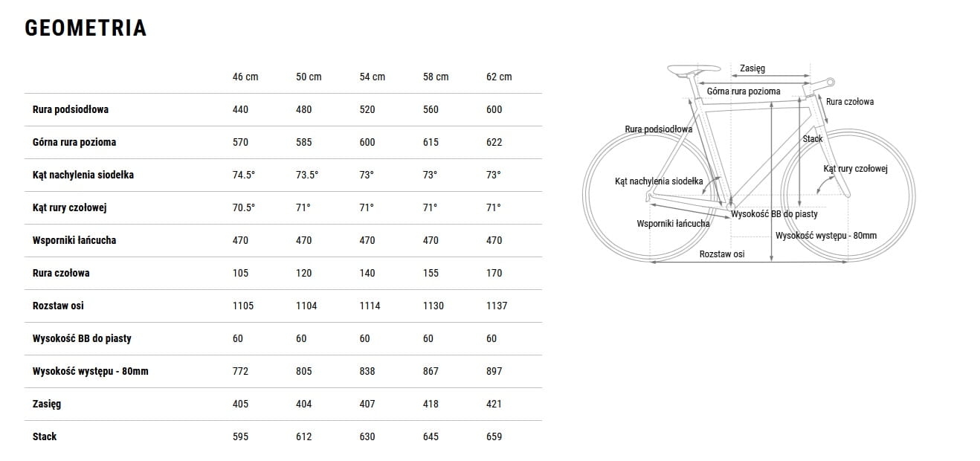Viewport: 980px width, 461px height.
Task: Click the Zasięg label on the bike diagram
Action: click(752, 68)
